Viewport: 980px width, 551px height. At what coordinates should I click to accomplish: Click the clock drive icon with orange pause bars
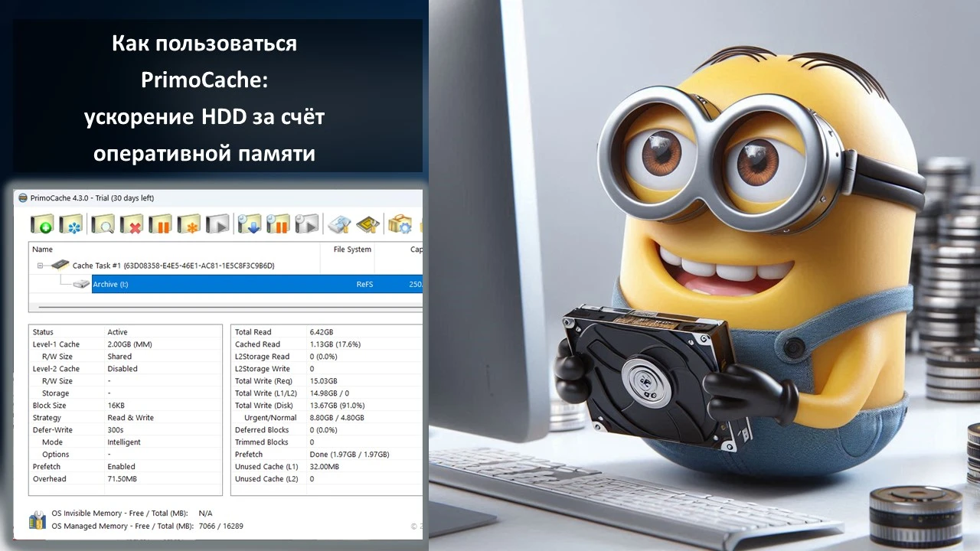tap(278, 223)
